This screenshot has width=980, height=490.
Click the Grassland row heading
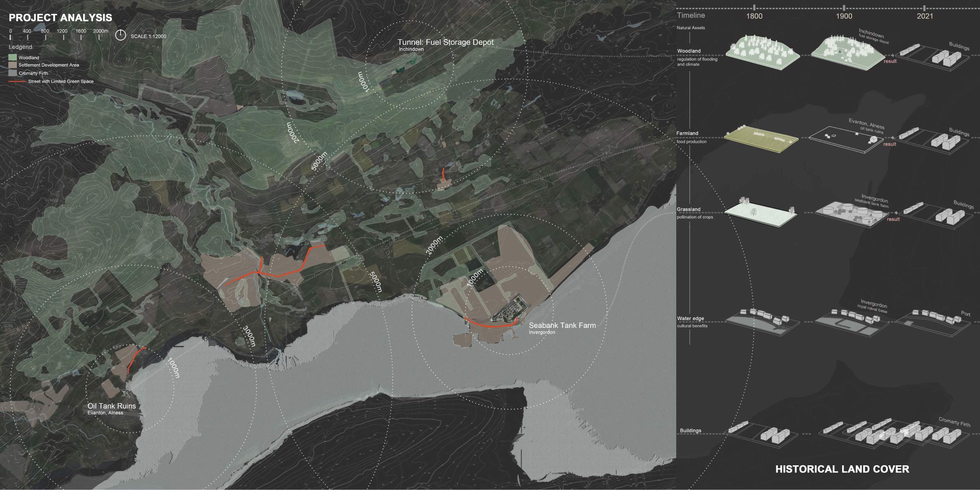pos(689,209)
